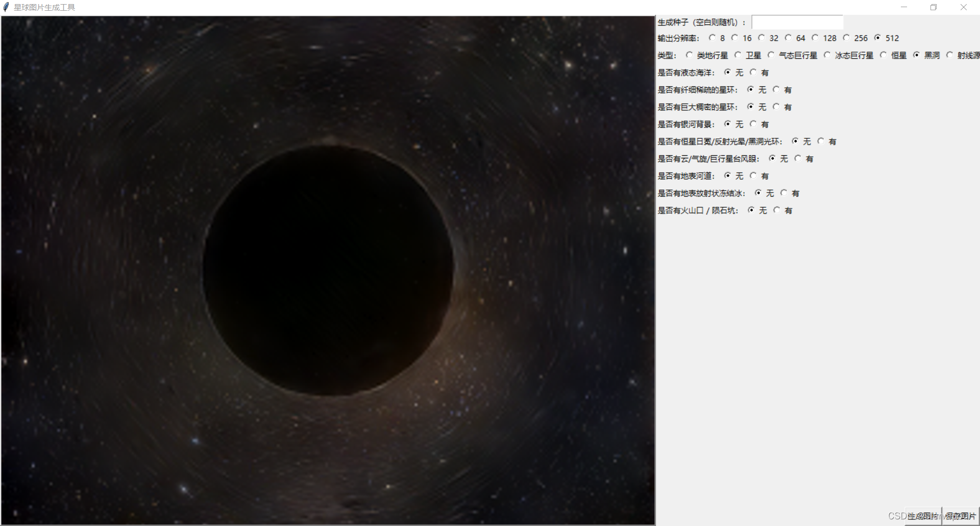Minimize the 星球图片生成工具 window

(904, 7)
